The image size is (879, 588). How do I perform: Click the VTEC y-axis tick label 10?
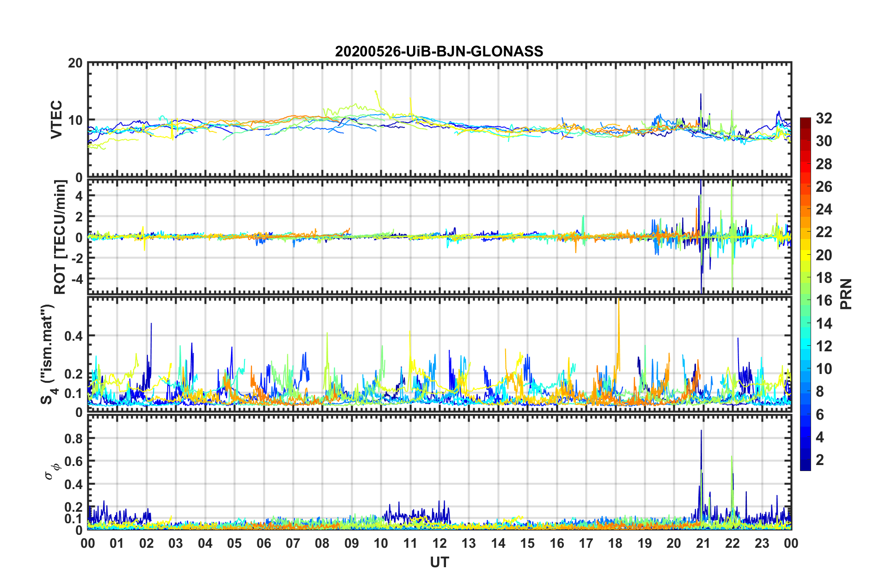(75, 120)
